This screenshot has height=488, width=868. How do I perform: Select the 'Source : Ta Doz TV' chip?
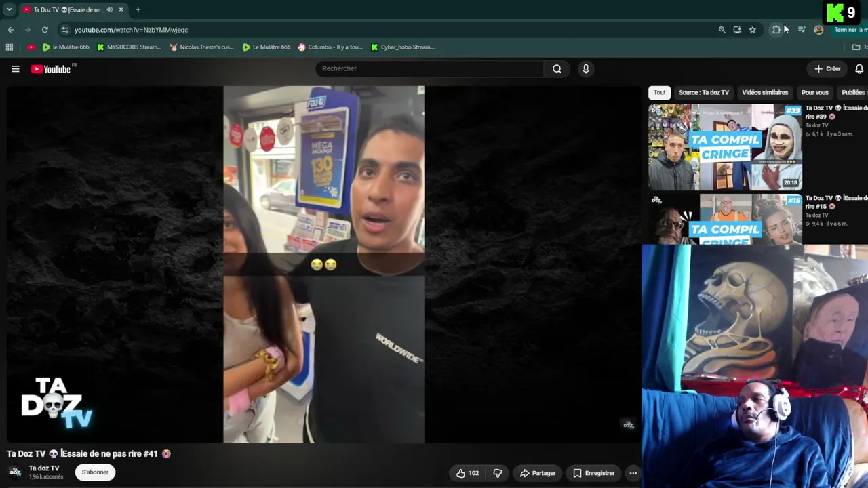[704, 93]
